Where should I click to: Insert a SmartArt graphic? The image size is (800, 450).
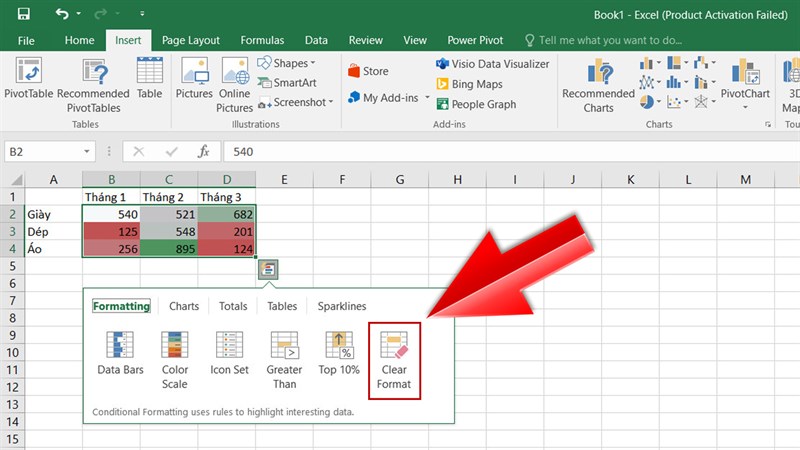point(287,83)
